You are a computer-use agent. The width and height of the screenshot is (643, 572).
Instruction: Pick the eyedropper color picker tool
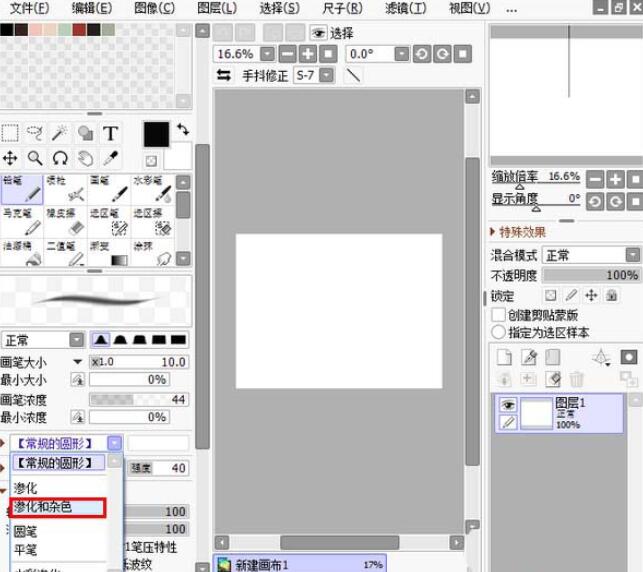point(110,158)
